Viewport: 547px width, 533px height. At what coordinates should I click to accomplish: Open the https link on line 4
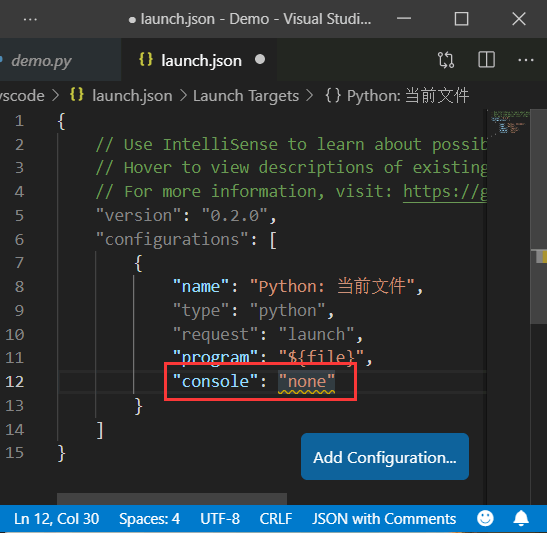pyautogui.click(x=445, y=192)
